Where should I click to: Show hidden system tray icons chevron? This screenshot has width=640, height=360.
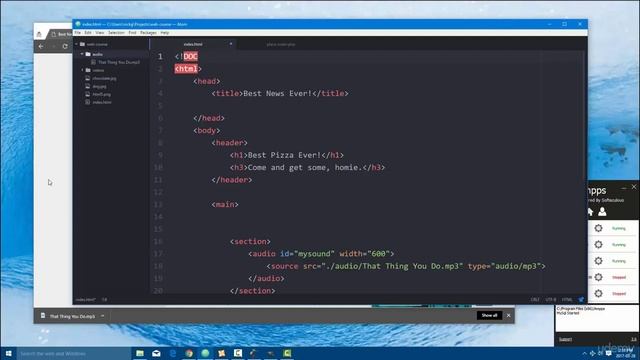pyautogui.click(x=584, y=353)
